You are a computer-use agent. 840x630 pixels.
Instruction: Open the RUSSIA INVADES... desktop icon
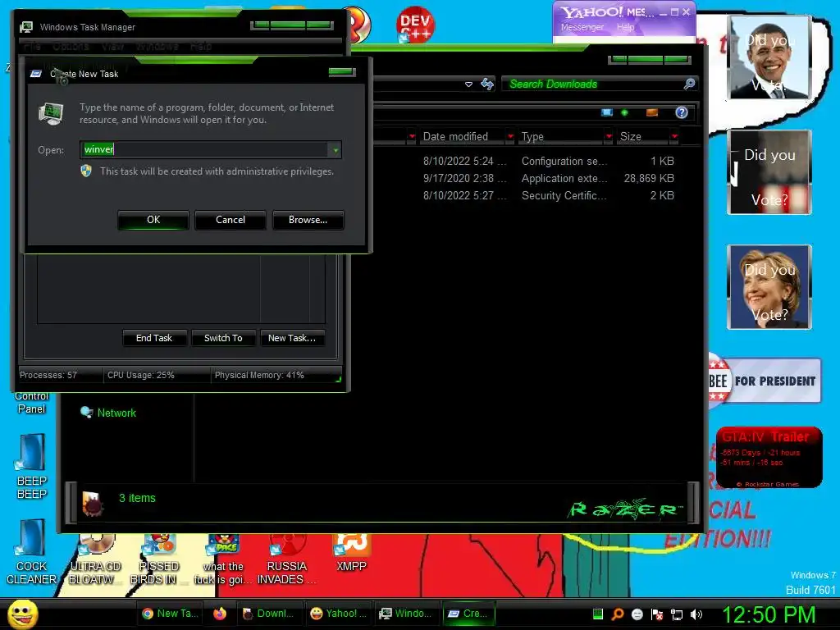[286, 559]
